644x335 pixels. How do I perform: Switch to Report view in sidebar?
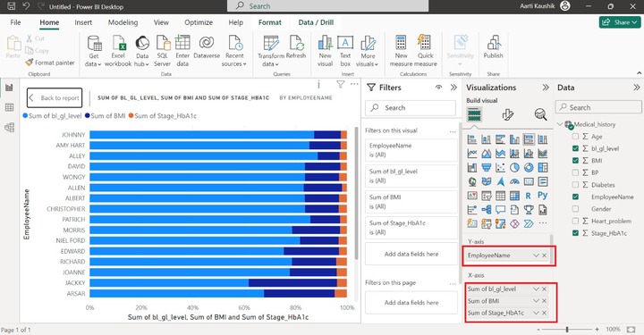pyautogui.click(x=9, y=88)
